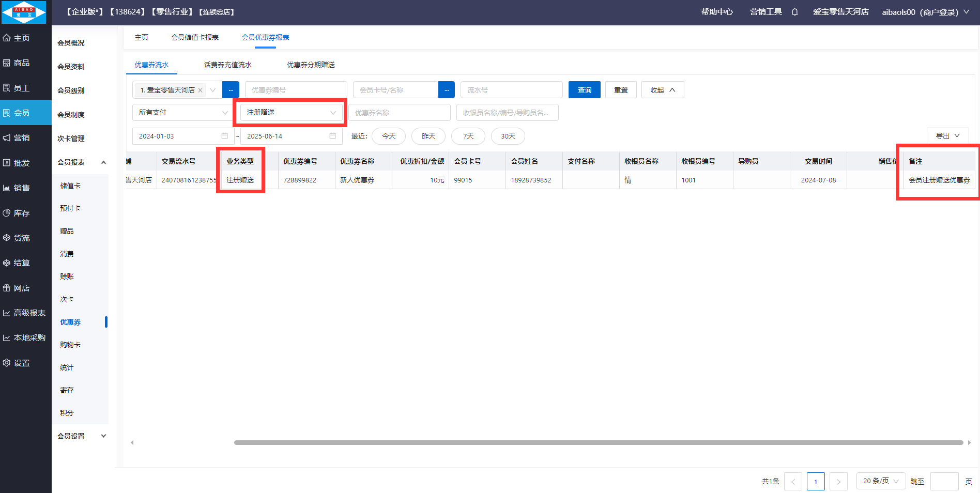Screen dimensions: 980x493
Task: Go to next page arrow
Action: click(x=838, y=481)
